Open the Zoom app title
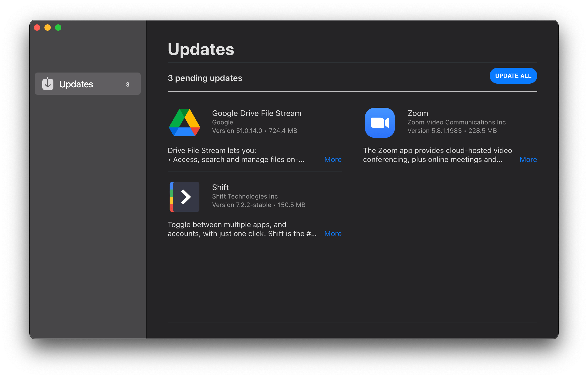588x378 pixels. (x=417, y=113)
